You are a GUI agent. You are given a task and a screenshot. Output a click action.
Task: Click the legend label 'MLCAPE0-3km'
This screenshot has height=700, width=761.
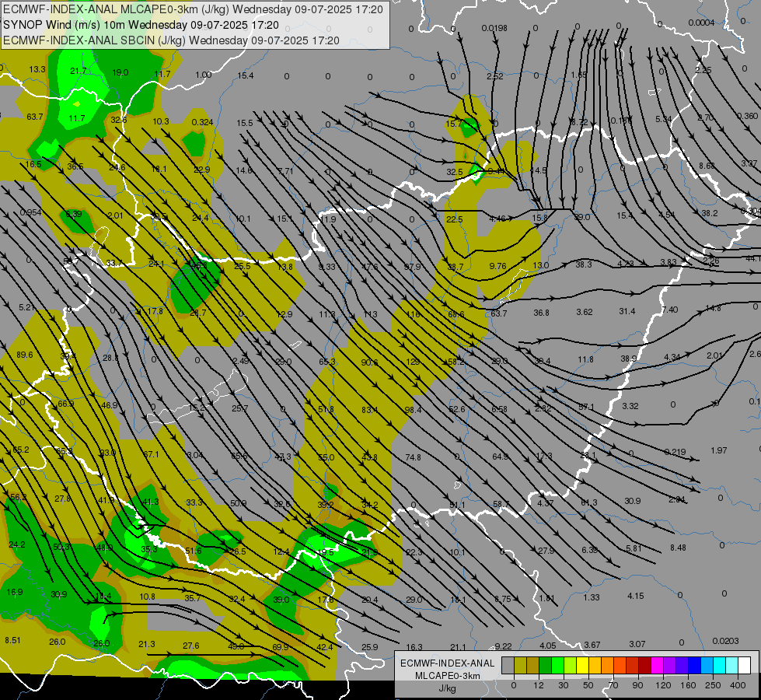click(447, 676)
